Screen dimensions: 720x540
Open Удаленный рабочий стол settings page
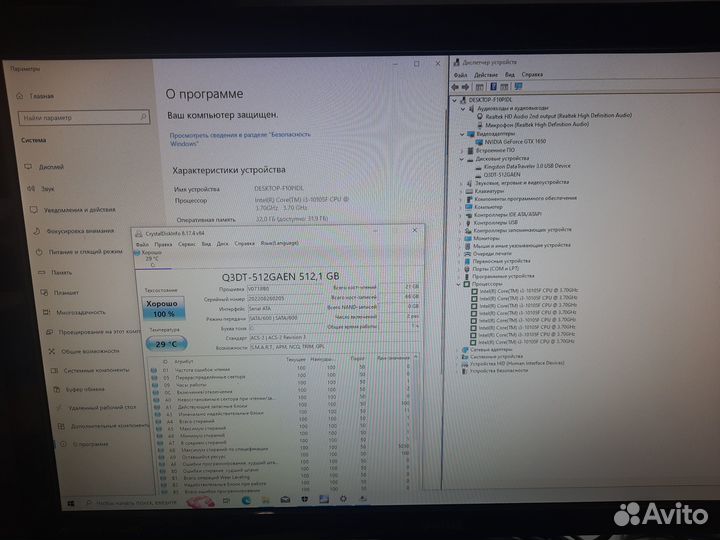(x=102, y=407)
